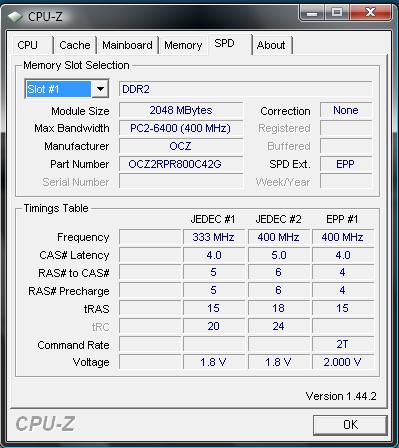Click the Module Size 2048 MBytes field
The height and width of the screenshot is (448, 399).
point(181,110)
